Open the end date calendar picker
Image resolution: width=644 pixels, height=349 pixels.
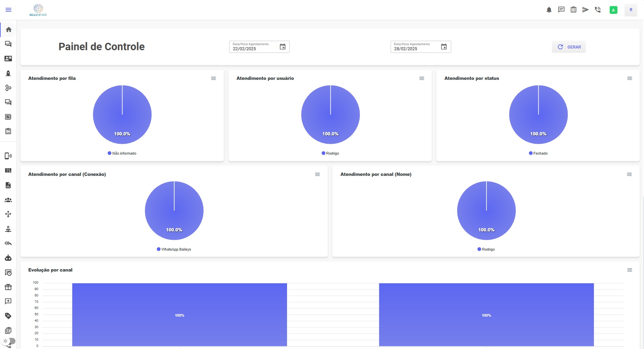tap(444, 47)
